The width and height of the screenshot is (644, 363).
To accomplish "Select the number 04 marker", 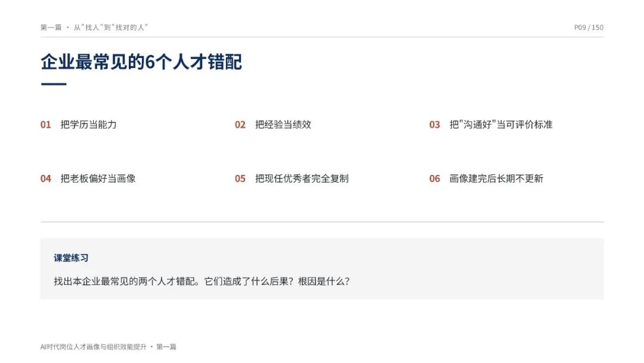I will click(45, 179).
